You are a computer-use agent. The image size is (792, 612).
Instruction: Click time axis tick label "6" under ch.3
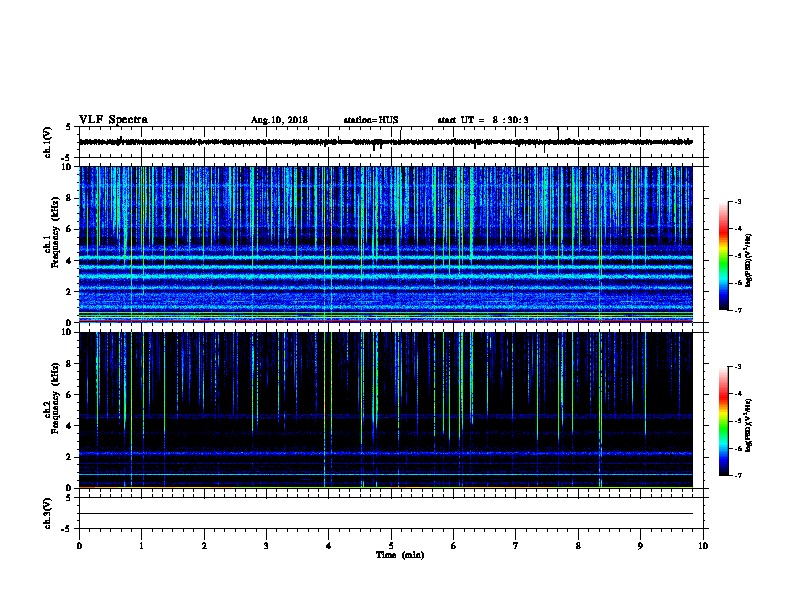454,546
